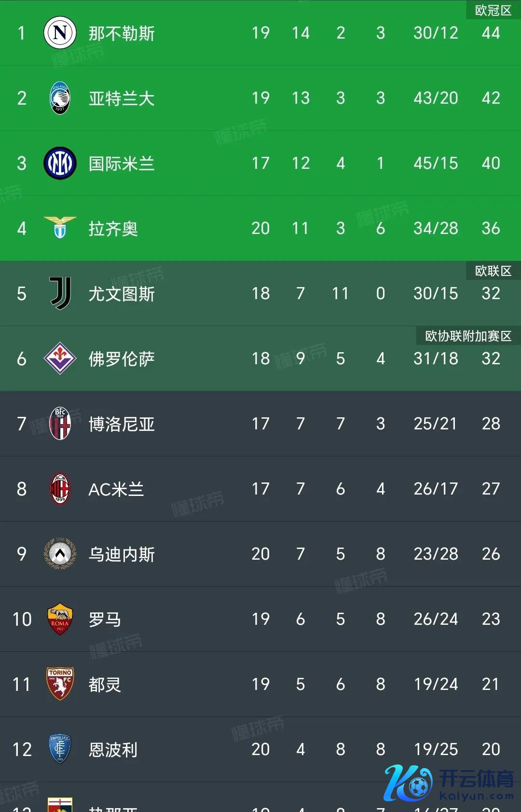Viewport: 521px width, 812px height.
Task: Open the Roma wolf crest
Action: coord(60,619)
